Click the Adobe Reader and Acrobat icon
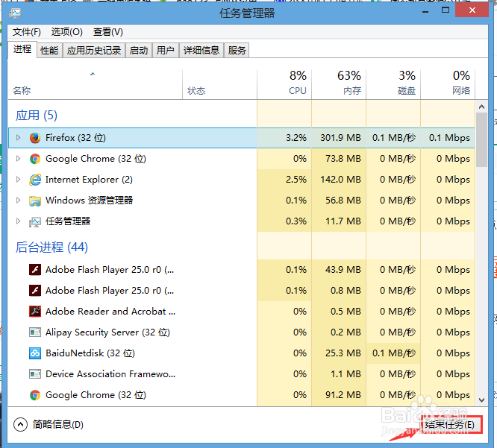 [35, 312]
